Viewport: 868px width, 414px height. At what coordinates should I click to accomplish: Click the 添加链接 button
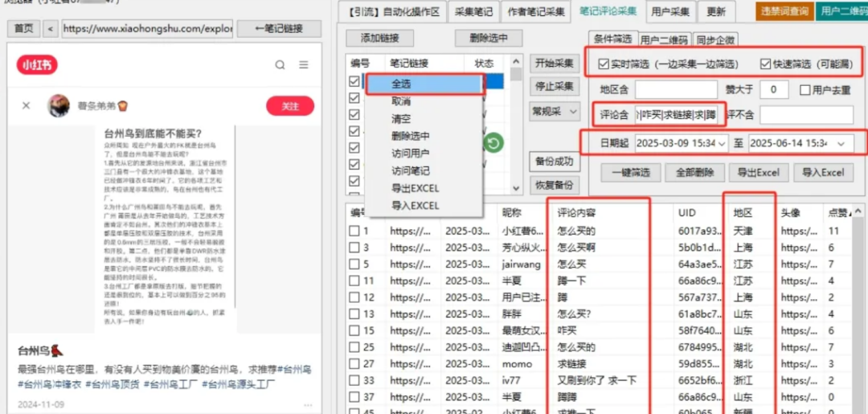click(x=379, y=39)
